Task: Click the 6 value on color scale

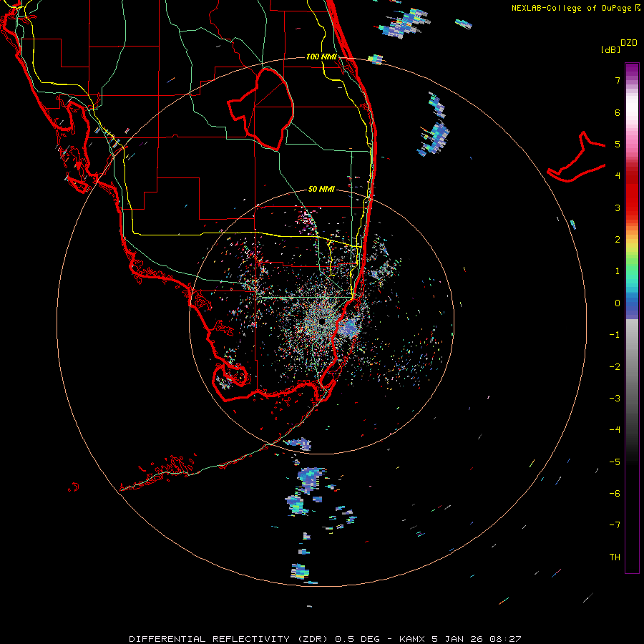Action: pos(617,112)
